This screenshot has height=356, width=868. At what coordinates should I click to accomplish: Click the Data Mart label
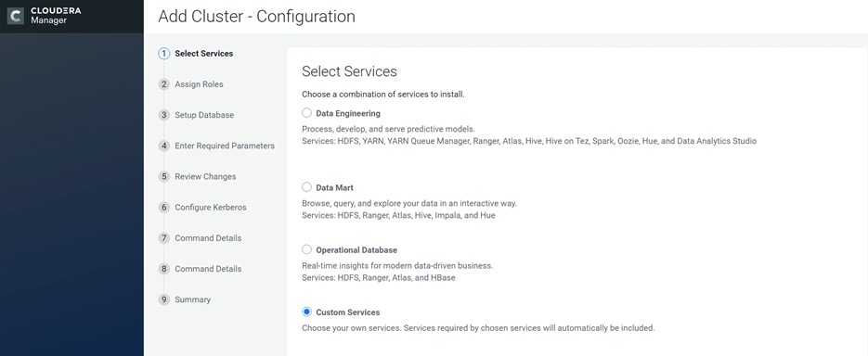334,187
